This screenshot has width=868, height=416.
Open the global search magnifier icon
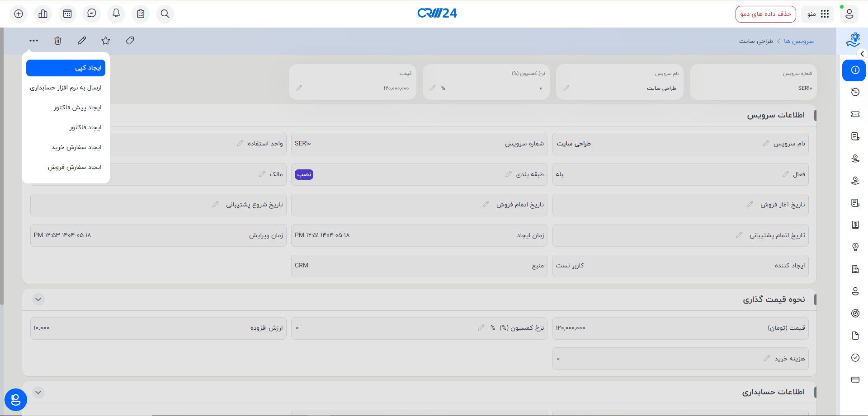coord(165,14)
